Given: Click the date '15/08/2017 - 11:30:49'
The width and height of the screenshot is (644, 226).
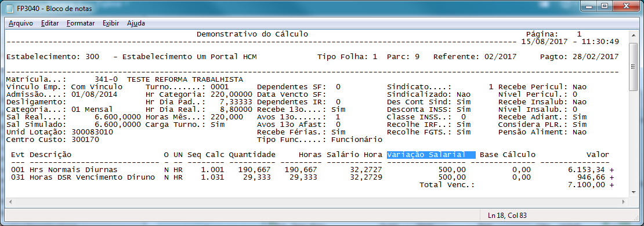Looking at the screenshot, I should (570, 41).
